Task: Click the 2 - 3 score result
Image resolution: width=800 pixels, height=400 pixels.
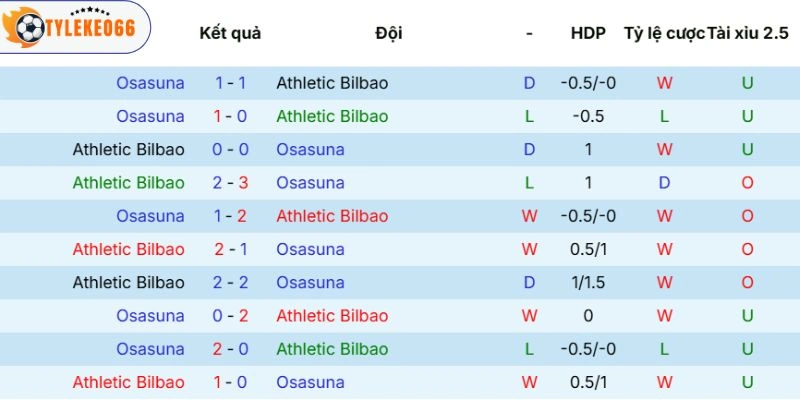Action: 231,183
